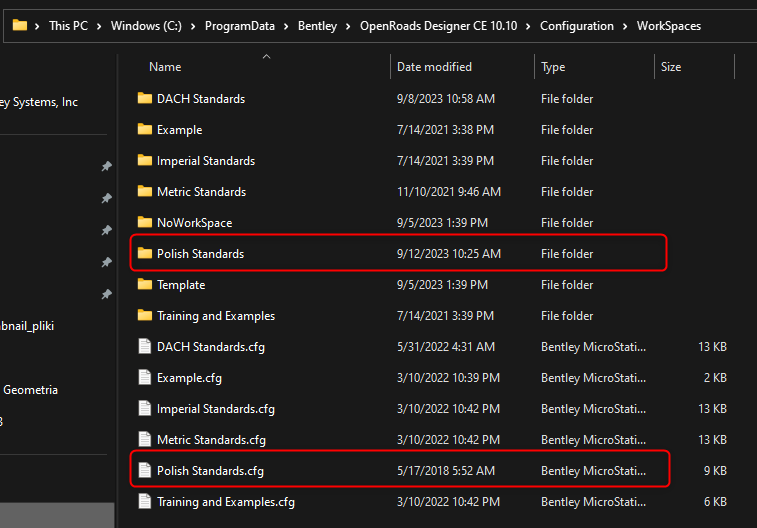
Task: Select the Example folder icon
Action: tap(145, 129)
